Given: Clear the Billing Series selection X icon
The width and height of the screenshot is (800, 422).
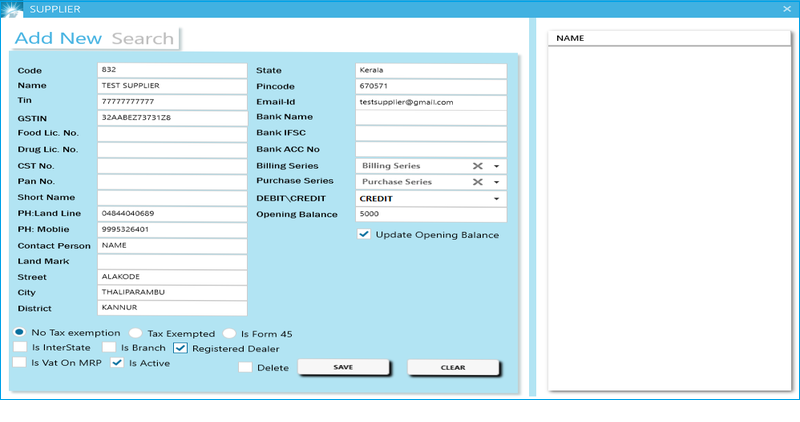Looking at the screenshot, I should pos(478,166).
